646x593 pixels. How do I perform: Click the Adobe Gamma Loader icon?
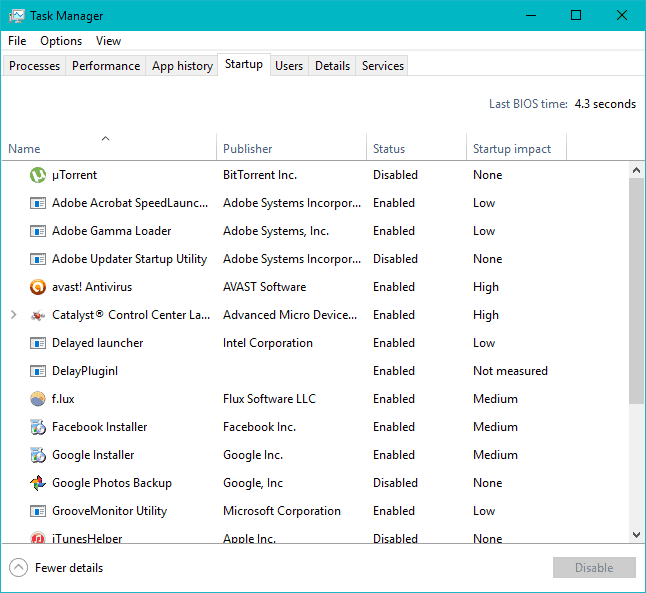(x=38, y=231)
